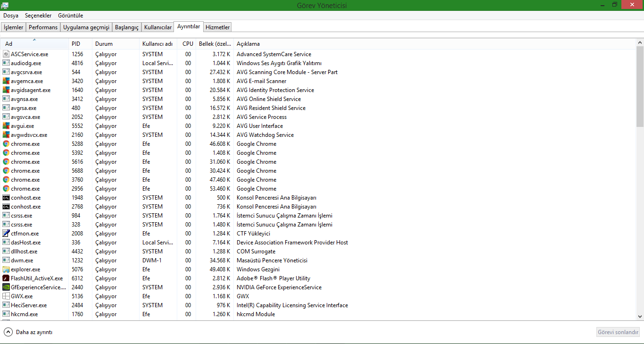Click the Görevi sonlandır button
The image size is (644, 344).
click(x=618, y=332)
